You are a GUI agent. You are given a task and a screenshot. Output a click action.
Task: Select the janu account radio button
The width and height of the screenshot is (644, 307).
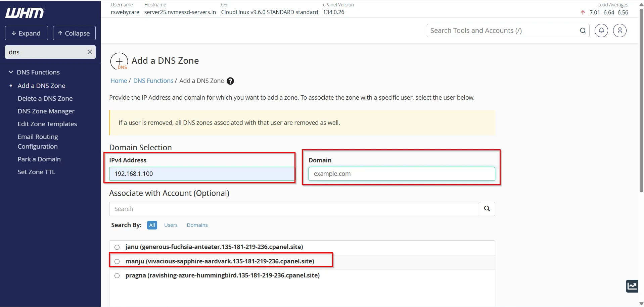(x=117, y=247)
